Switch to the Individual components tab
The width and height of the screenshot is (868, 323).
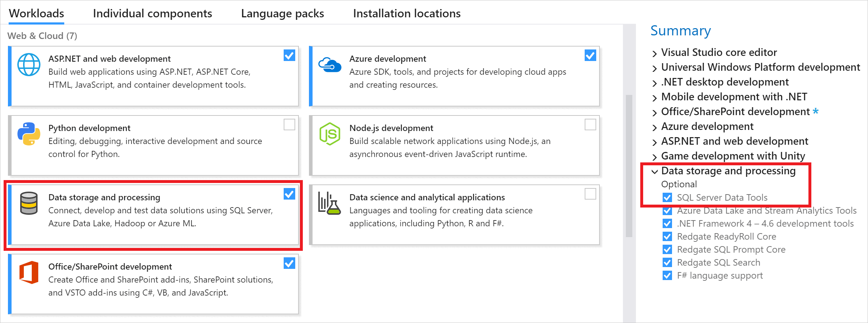click(152, 14)
